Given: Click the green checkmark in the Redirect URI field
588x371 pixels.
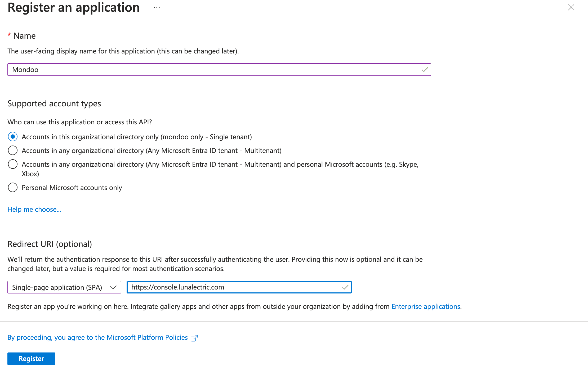Looking at the screenshot, I should [x=345, y=287].
